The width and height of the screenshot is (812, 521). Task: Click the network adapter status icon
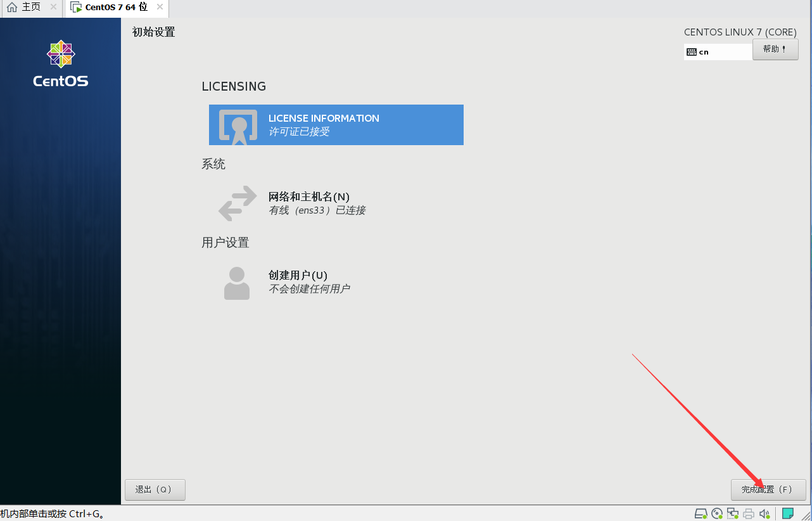click(733, 513)
